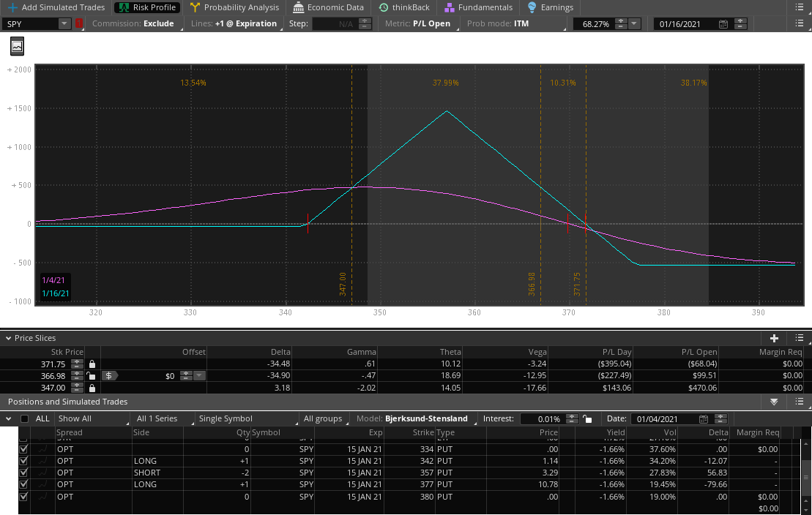
Task: Uncheck the 380 strike put row checkbox
Action: pyautogui.click(x=23, y=497)
